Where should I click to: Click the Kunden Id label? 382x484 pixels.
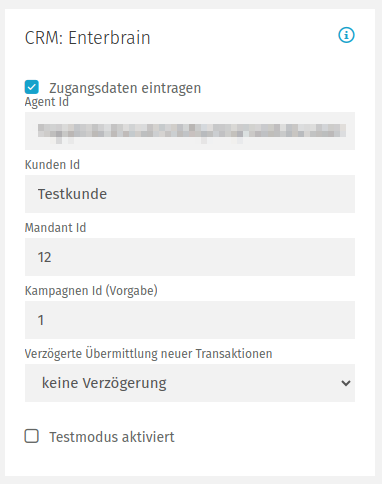52,165
